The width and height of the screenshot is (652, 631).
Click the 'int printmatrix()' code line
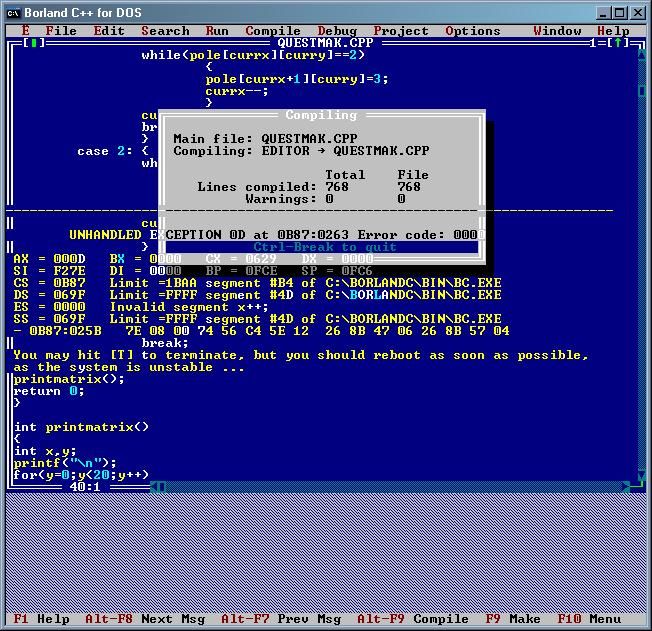pyautogui.click(x=81, y=427)
